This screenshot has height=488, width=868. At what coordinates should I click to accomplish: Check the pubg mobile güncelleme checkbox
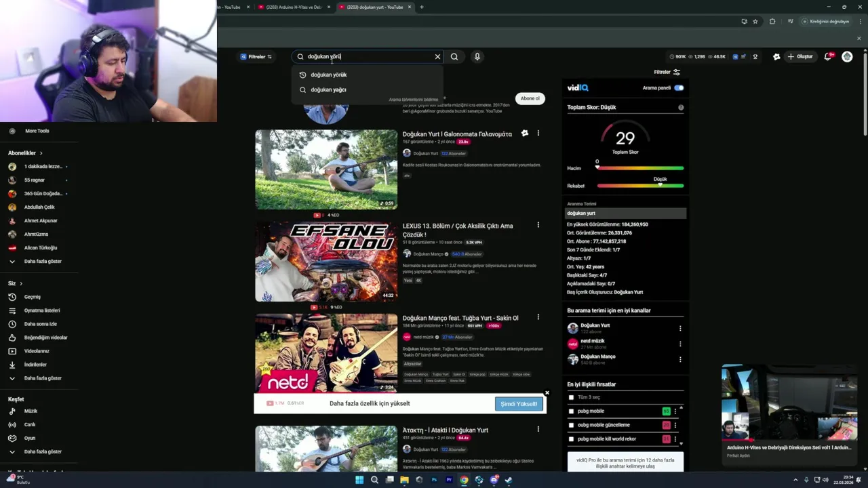point(571,425)
